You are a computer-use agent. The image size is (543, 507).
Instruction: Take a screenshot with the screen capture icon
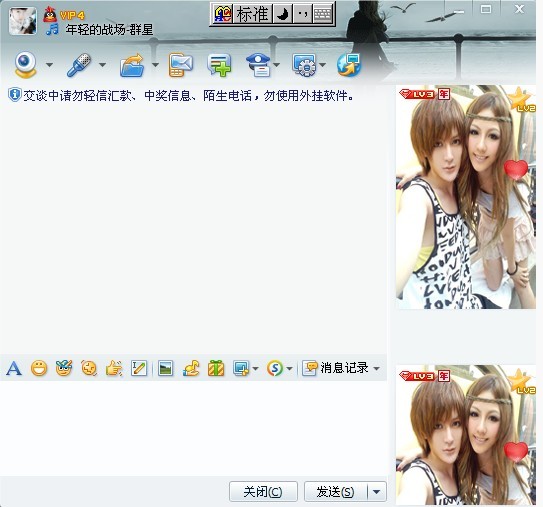tap(241, 368)
